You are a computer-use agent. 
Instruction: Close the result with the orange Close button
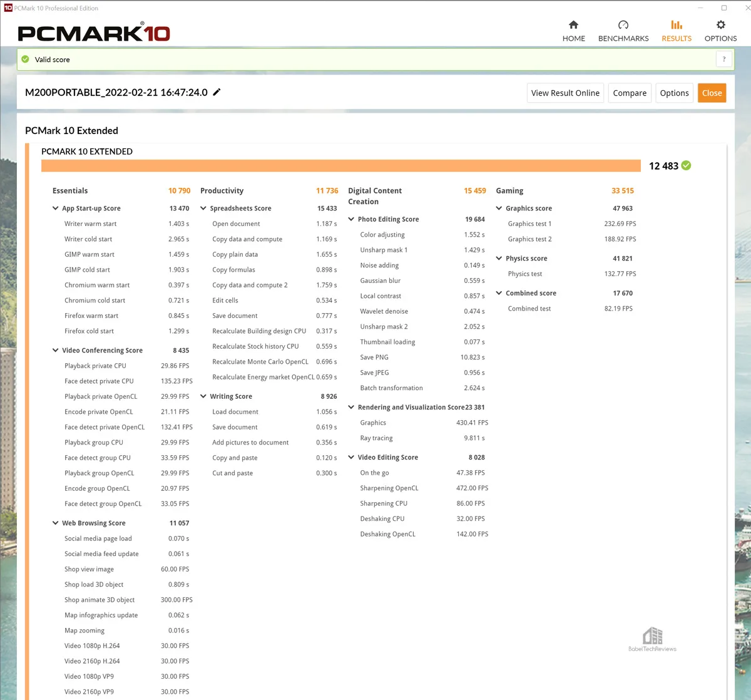point(712,93)
